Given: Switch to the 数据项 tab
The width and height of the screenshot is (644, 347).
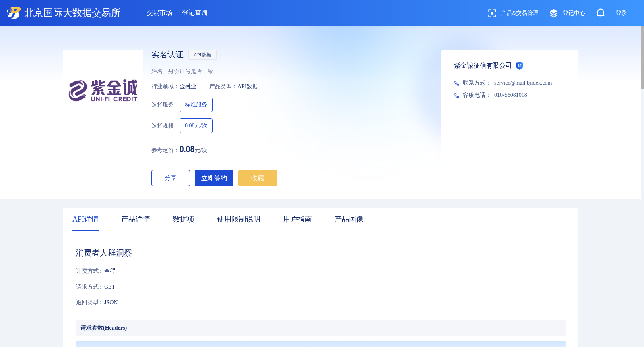Looking at the screenshot, I should tap(184, 219).
